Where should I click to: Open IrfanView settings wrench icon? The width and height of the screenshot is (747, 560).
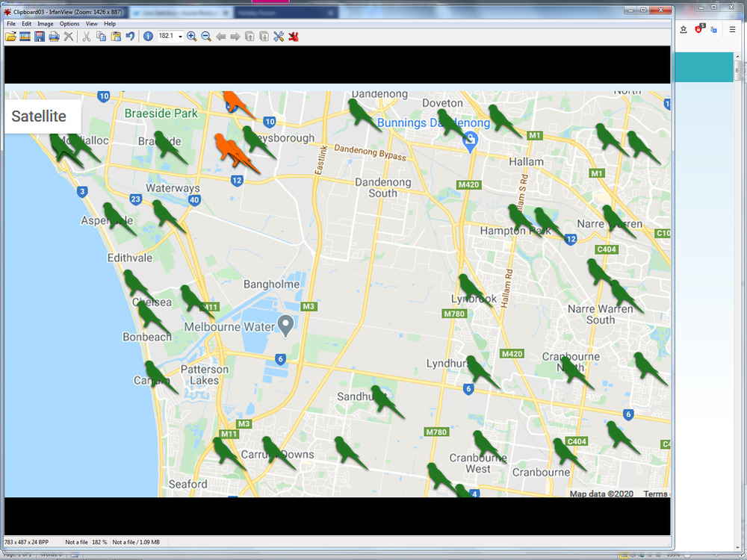(279, 37)
